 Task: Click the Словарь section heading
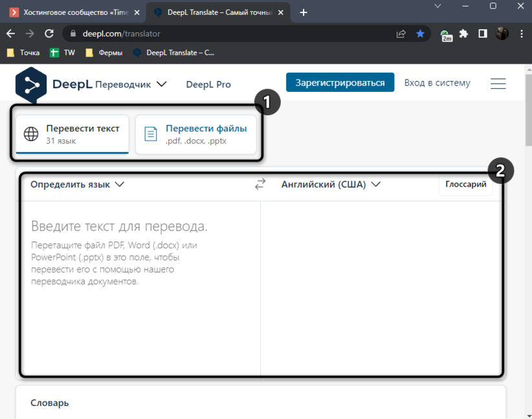(50, 403)
